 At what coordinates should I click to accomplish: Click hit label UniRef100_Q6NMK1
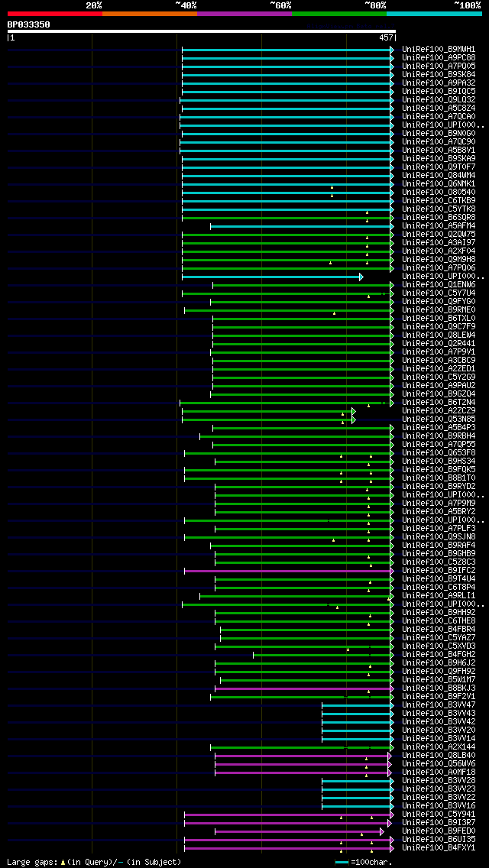point(439,184)
